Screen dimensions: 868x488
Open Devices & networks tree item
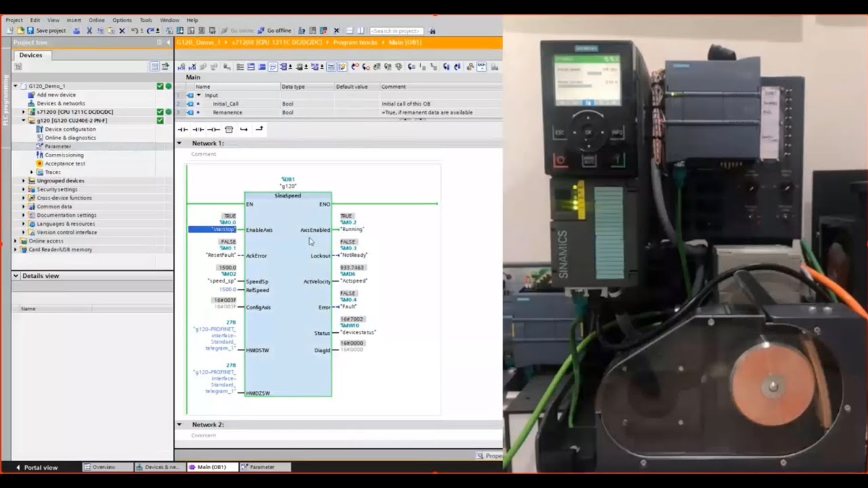tap(60, 104)
